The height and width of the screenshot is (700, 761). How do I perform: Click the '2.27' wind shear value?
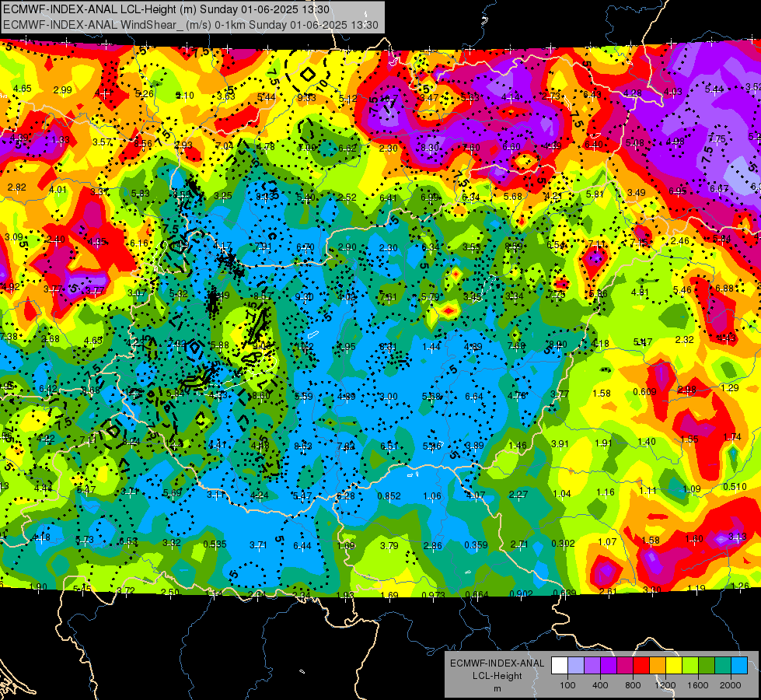point(518,495)
